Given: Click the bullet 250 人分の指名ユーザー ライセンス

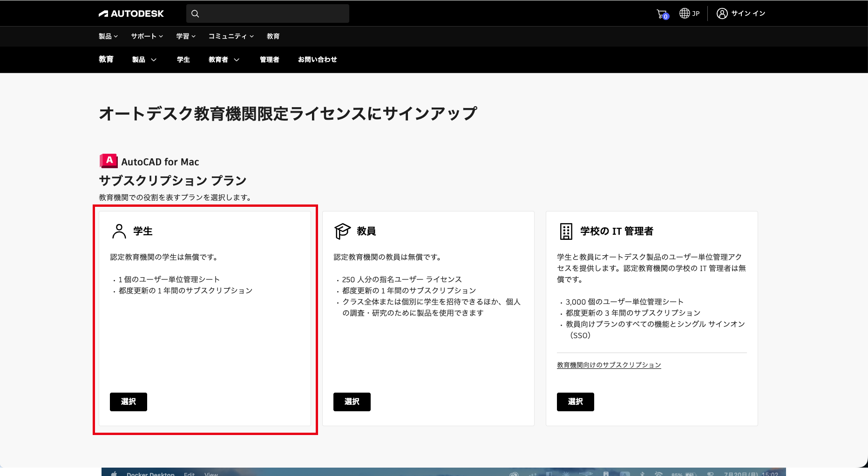Looking at the screenshot, I should click(402, 279).
